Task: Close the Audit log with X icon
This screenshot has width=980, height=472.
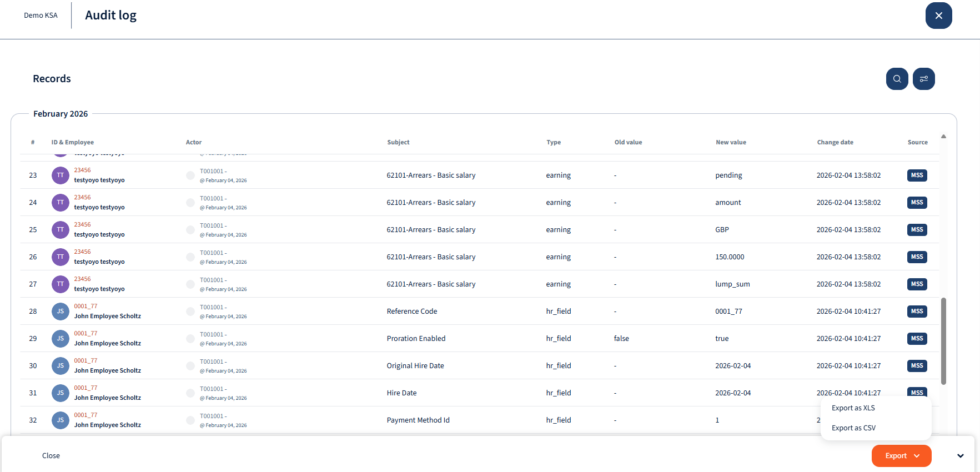Action: [x=938, y=16]
